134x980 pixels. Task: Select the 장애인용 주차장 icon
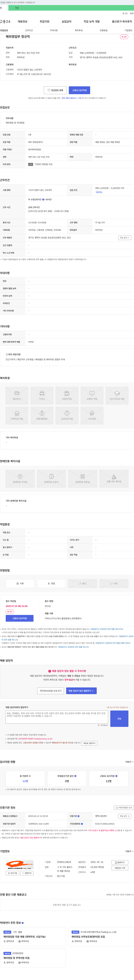20,479
